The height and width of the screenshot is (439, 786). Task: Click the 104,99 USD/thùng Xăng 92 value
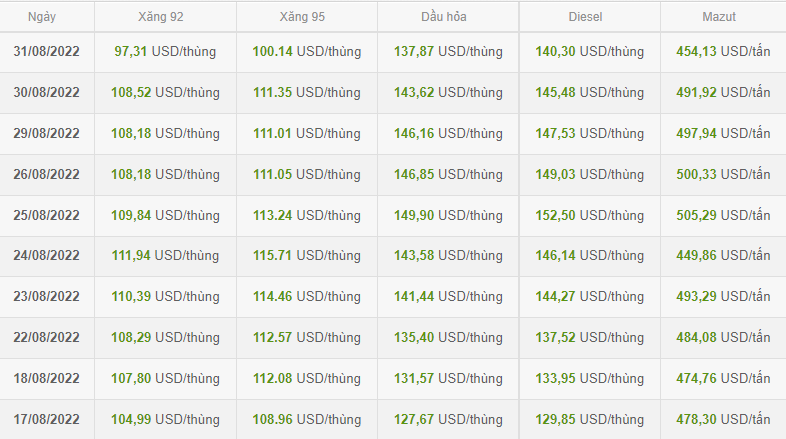166,419
